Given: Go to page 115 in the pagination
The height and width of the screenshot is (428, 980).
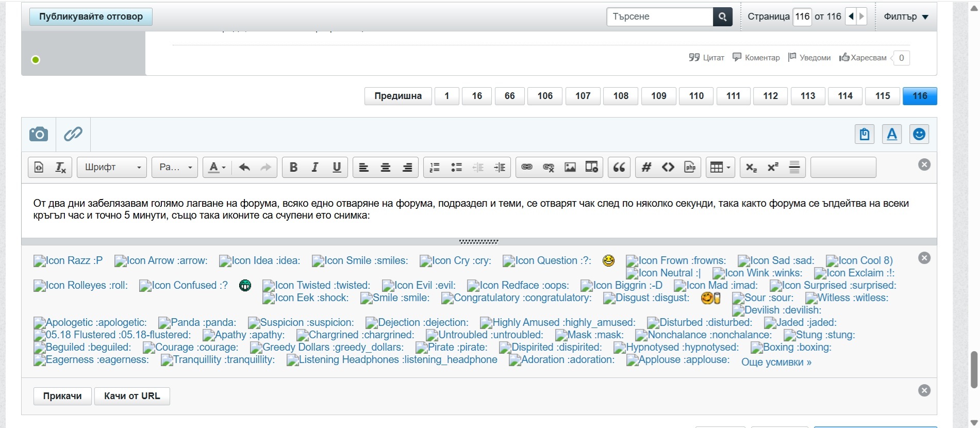Looking at the screenshot, I should (x=883, y=96).
